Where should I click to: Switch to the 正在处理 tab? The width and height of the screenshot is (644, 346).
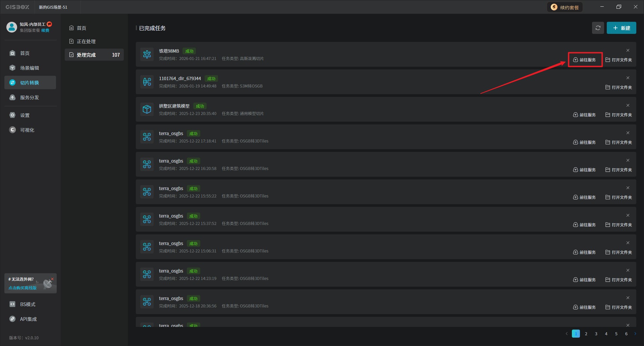86,42
